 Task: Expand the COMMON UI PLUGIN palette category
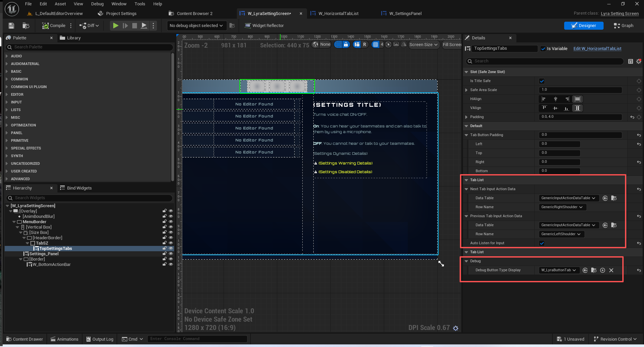click(x=29, y=87)
